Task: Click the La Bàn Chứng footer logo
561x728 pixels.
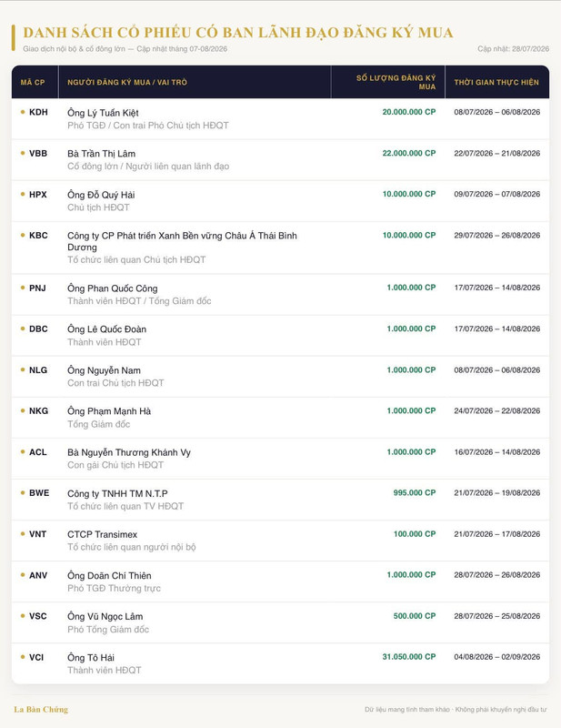Action: 41,710
